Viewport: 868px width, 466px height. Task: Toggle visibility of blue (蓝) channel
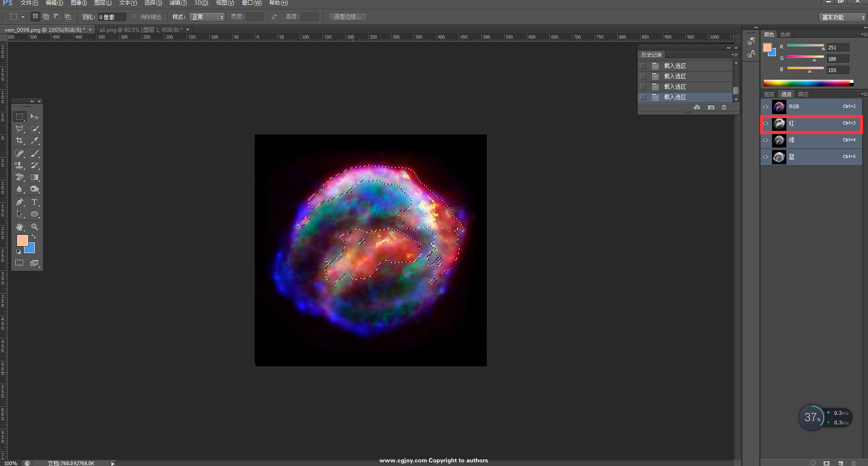(x=766, y=157)
